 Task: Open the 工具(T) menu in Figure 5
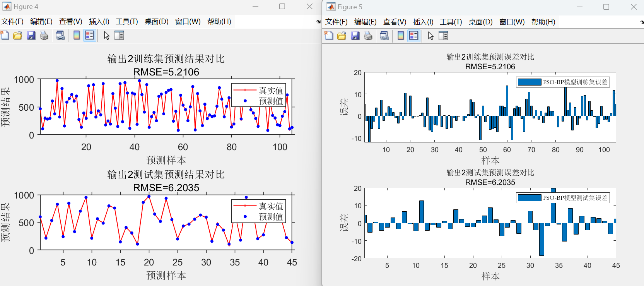(451, 22)
